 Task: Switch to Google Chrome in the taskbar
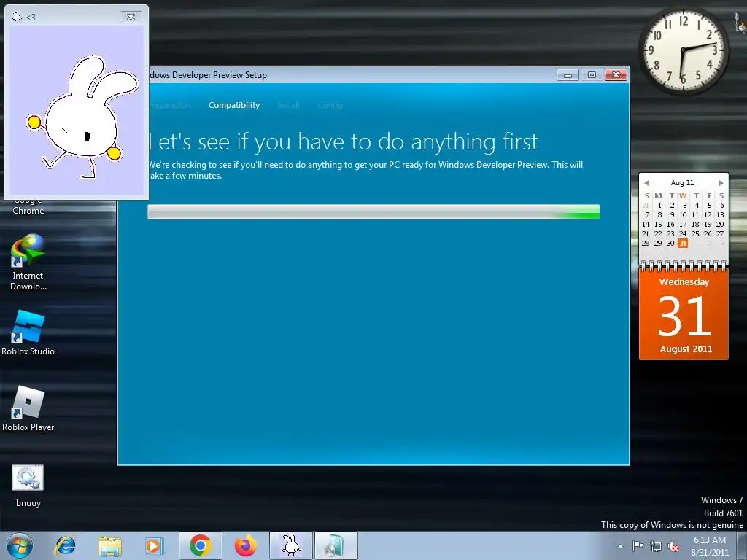[x=200, y=545]
